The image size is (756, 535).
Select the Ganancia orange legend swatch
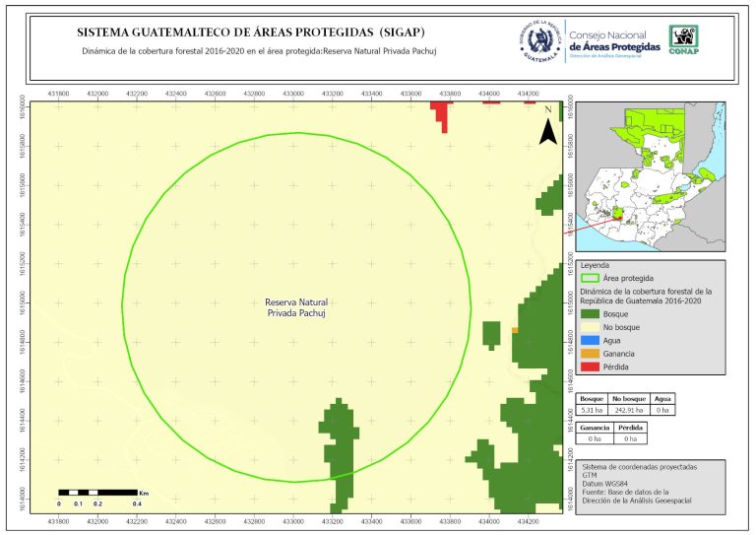pyautogui.click(x=590, y=354)
